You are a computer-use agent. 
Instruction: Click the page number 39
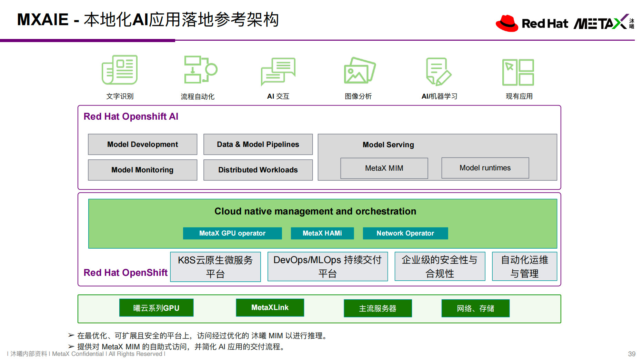(x=632, y=354)
